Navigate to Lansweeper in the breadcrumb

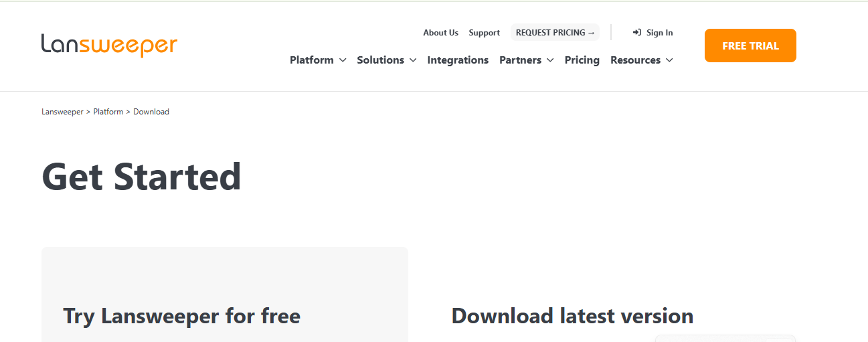[x=62, y=112]
